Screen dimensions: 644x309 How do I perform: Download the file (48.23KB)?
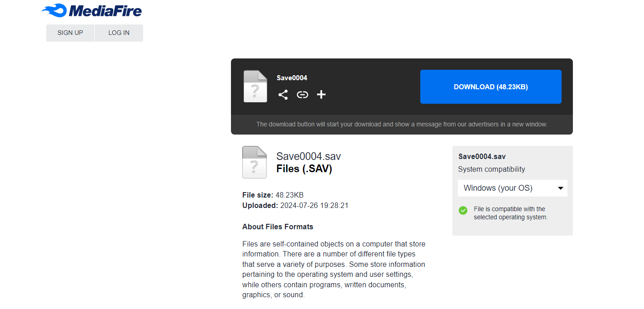(x=491, y=87)
